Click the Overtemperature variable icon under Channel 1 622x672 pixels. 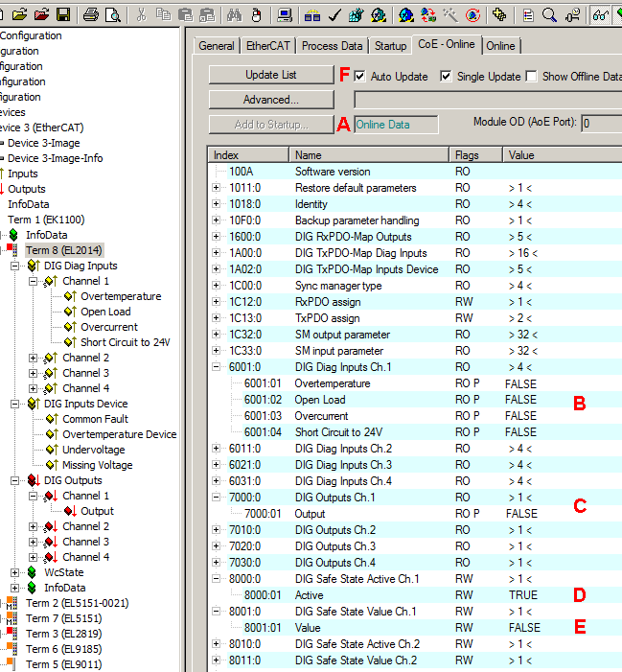point(70,296)
